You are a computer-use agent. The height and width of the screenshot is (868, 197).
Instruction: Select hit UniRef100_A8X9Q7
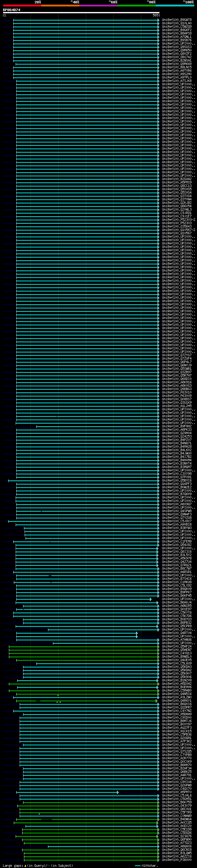click(x=176, y=504)
